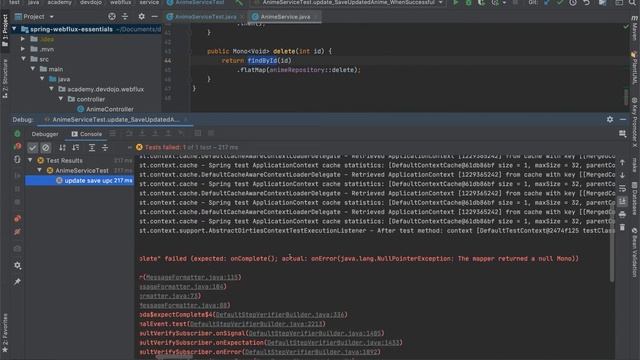
Task: Collapse all test results
Action: click(105, 147)
